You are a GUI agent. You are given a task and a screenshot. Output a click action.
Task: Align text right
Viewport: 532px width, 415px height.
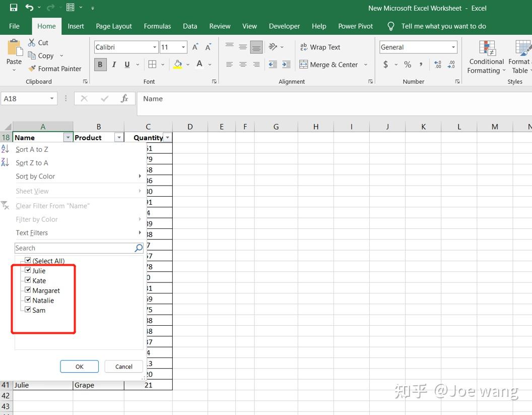pos(256,65)
